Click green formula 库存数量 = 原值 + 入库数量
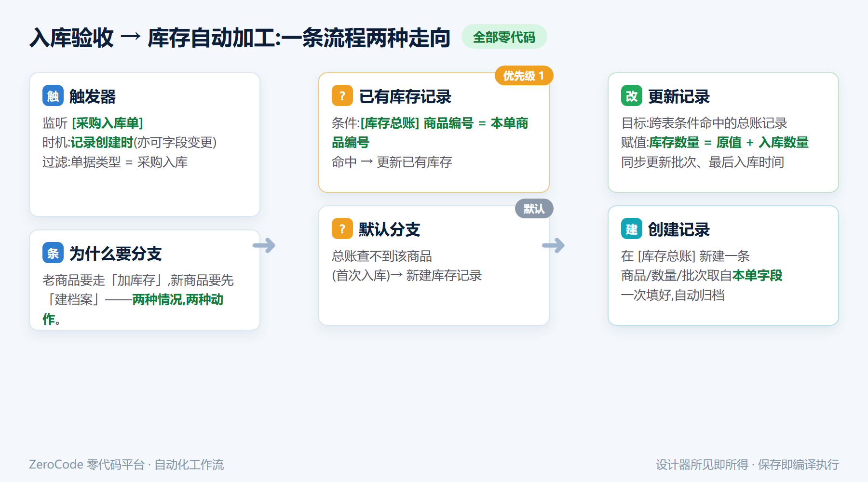This screenshot has width=868, height=482. point(729,142)
